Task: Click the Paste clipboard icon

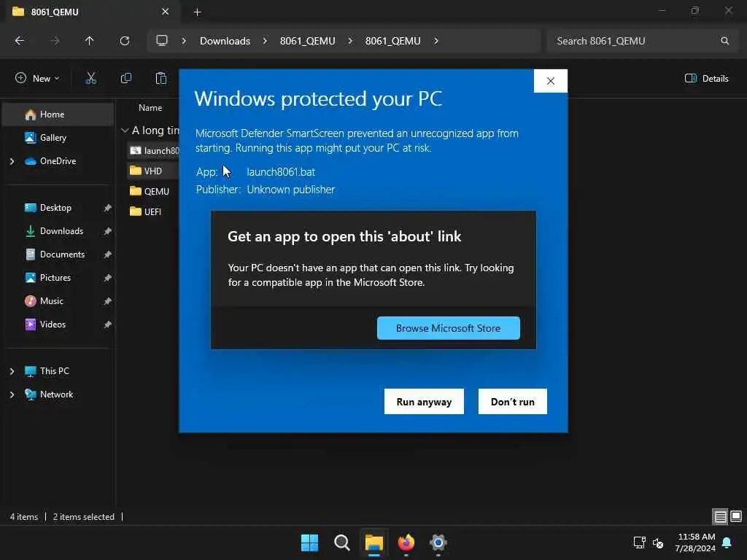Action: click(x=161, y=78)
